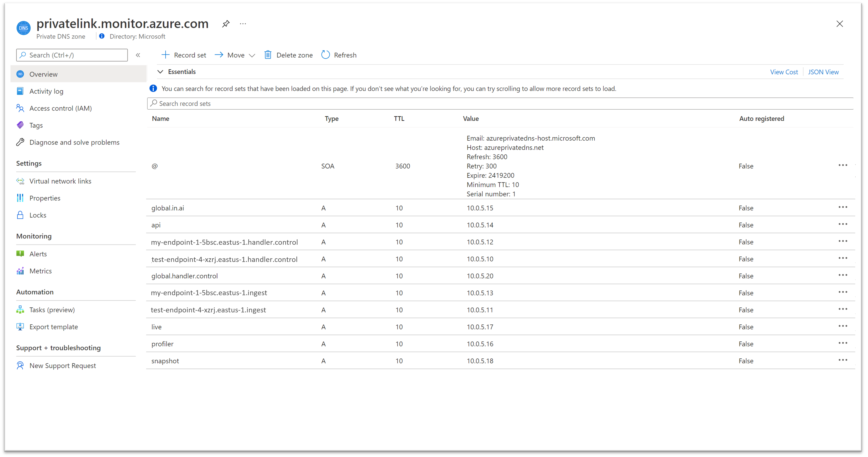Open the top ellipsis menu
The height and width of the screenshot is (457, 868).
coord(243,24)
